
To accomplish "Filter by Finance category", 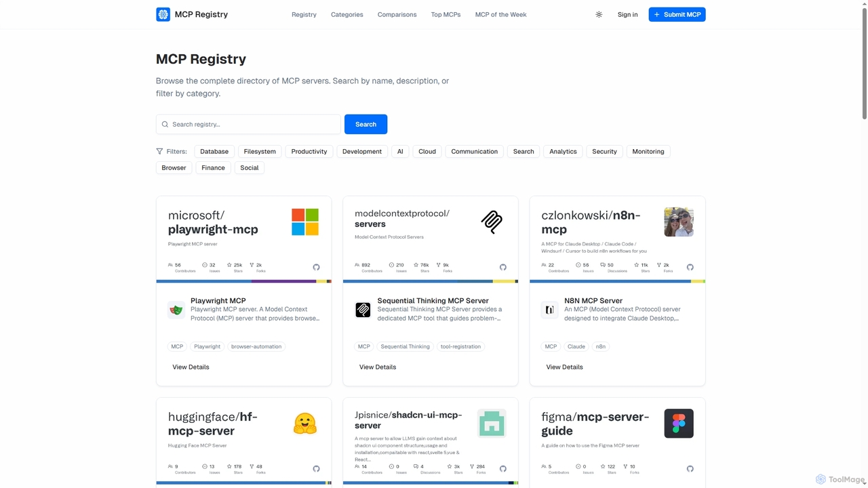I will coord(213,167).
